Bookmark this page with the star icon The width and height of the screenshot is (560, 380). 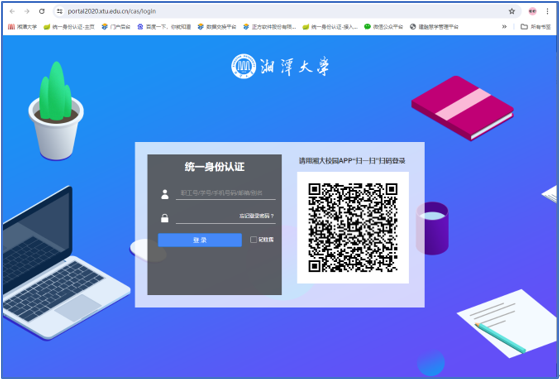click(x=512, y=11)
